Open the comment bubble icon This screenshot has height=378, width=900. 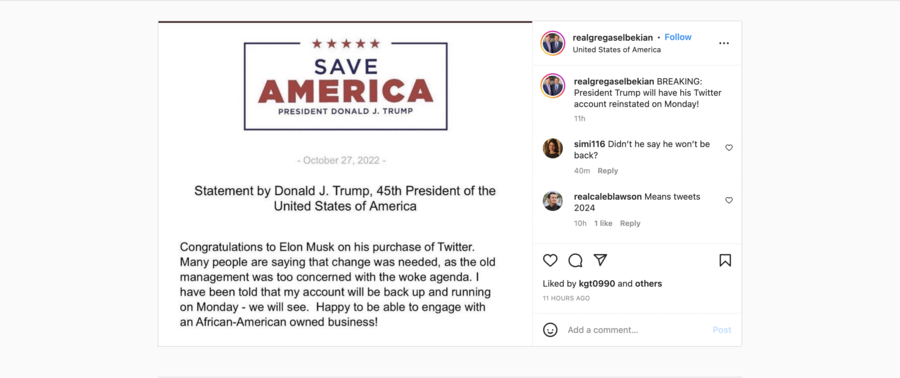click(575, 260)
